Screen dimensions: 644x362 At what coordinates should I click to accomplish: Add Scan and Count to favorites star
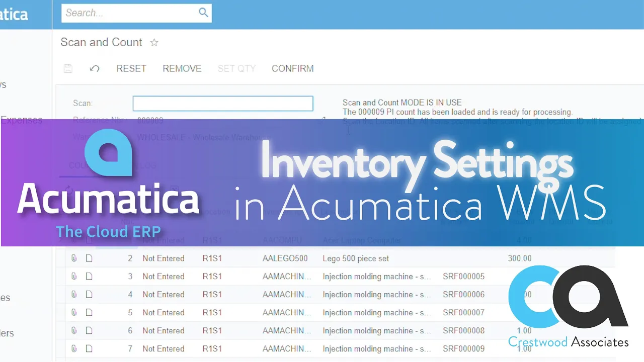click(154, 43)
